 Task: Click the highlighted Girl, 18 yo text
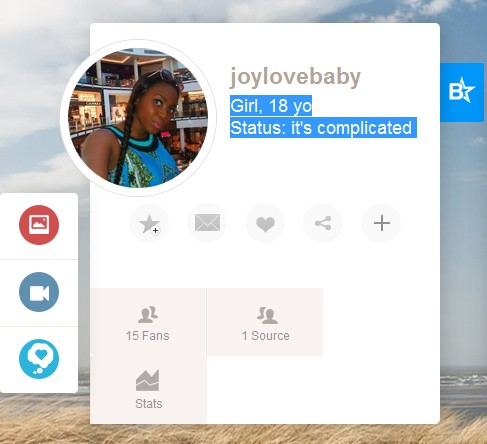coord(271,106)
